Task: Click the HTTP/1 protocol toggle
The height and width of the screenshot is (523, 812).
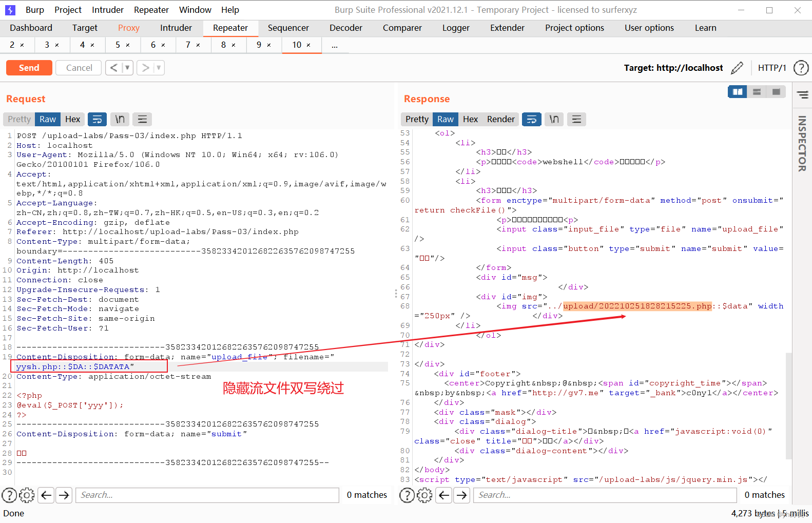Action: (x=772, y=68)
